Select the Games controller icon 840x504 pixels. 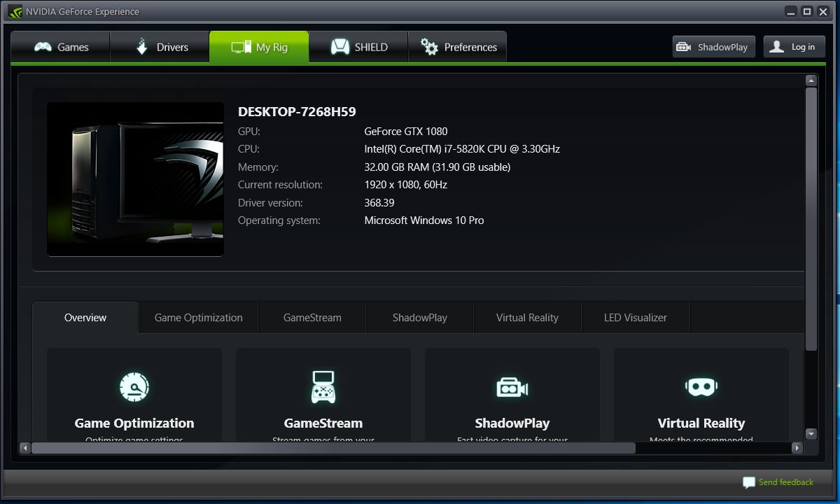point(44,46)
